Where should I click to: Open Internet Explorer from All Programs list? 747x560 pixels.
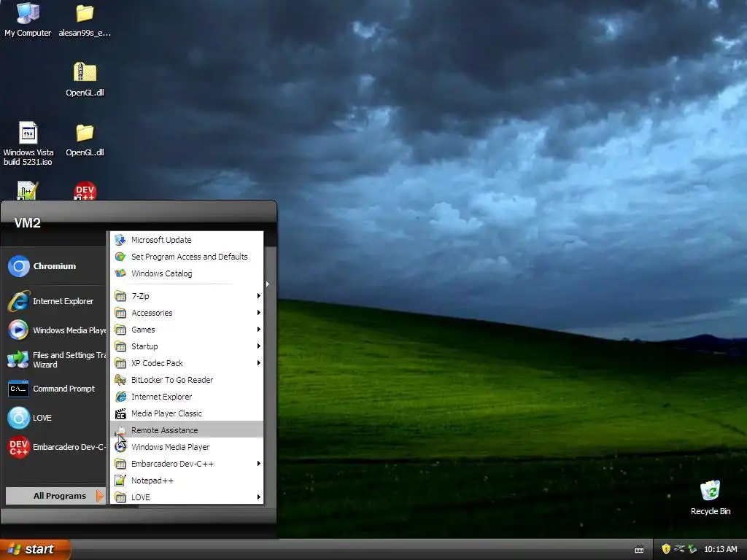(186, 397)
